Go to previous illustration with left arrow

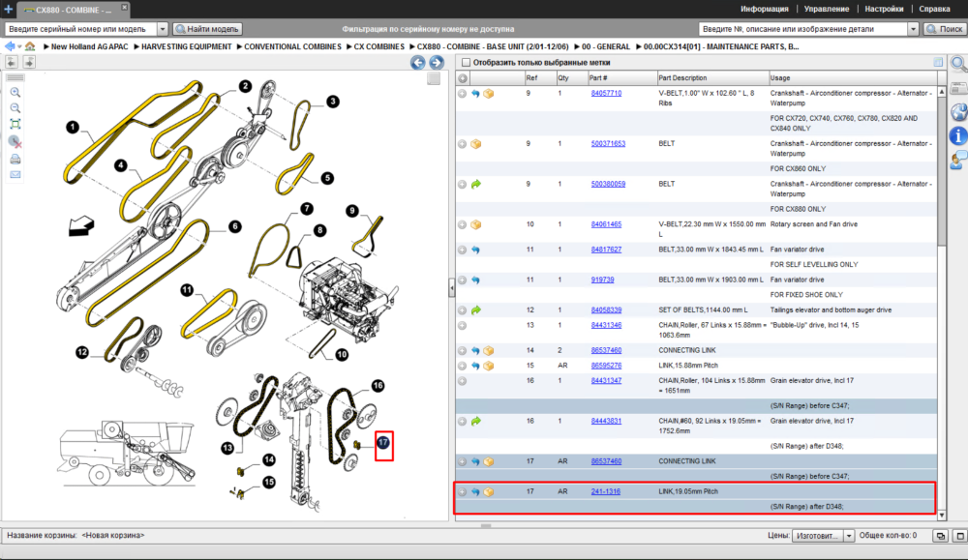coord(418,62)
